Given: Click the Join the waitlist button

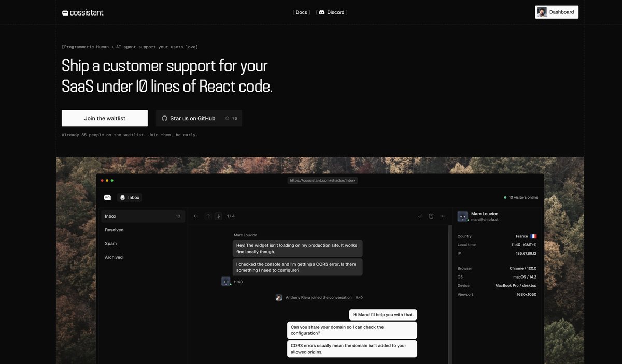Looking at the screenshot, I should [105, 118].
